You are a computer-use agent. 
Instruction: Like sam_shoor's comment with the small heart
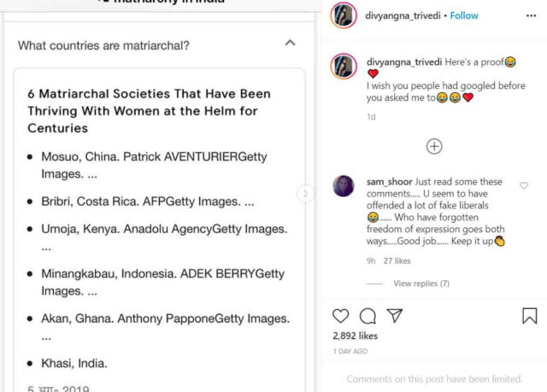[524, 185]
